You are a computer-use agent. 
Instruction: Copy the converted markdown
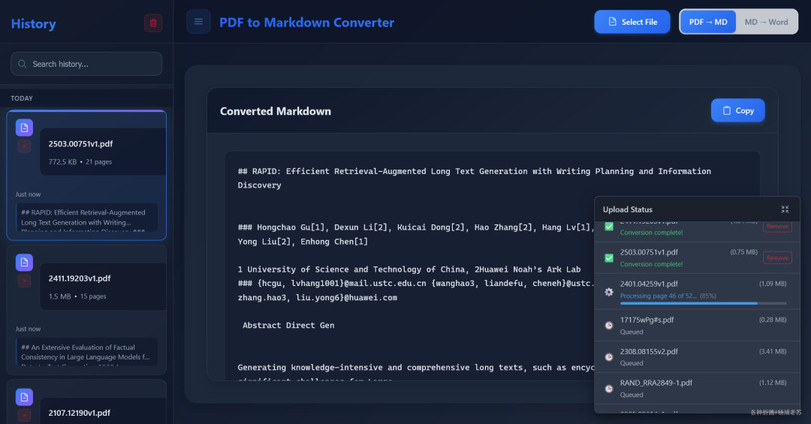(738, 111)
